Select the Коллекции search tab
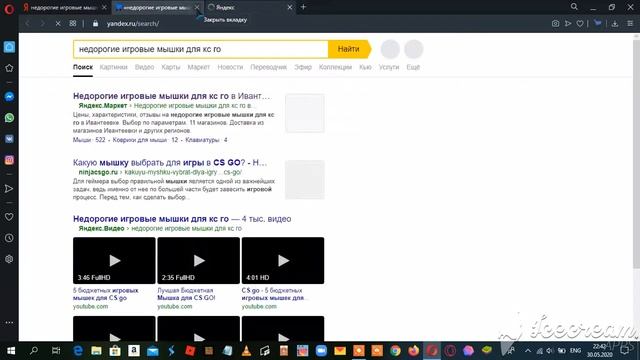The height and width of the screenshot is (360, 640). pos(335,67)
